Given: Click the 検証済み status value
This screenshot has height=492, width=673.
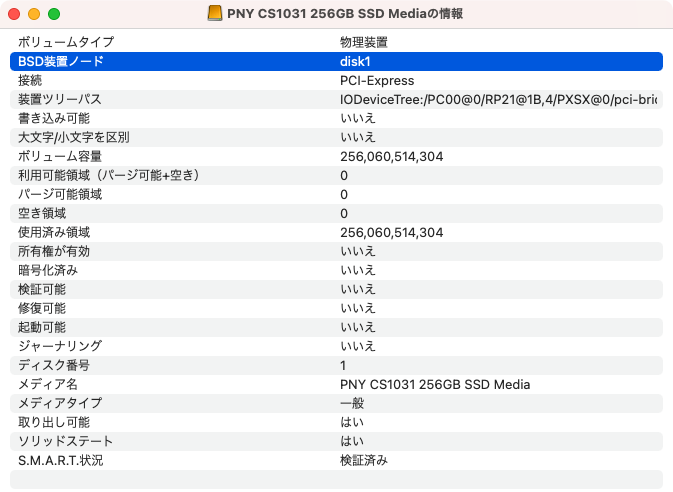Looking at the screenshot, I should coord(364,460).
